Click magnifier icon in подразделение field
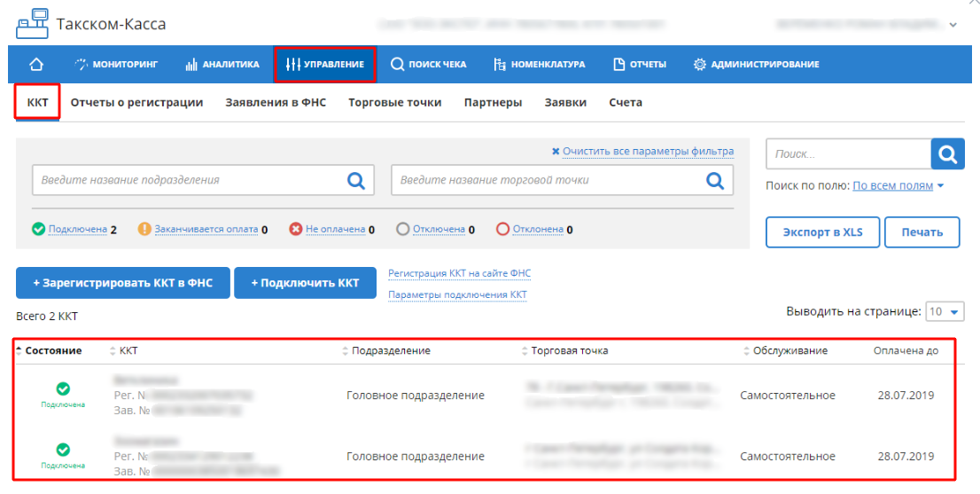Image resolution: width=980 pixels, height=494 pixels. 356,180
